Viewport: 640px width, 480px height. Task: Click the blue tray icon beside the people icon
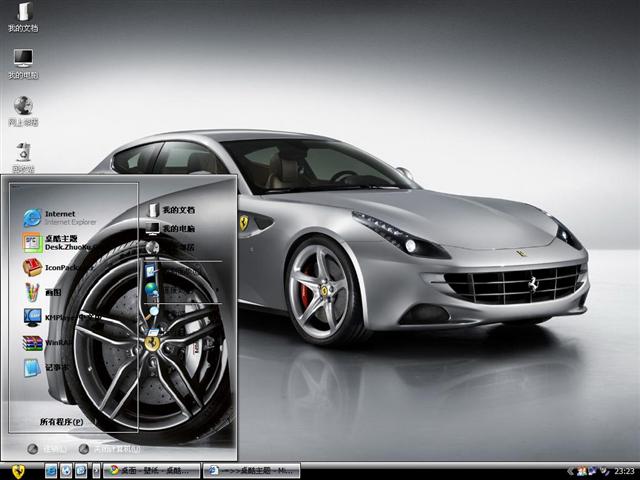pos(592,471)
